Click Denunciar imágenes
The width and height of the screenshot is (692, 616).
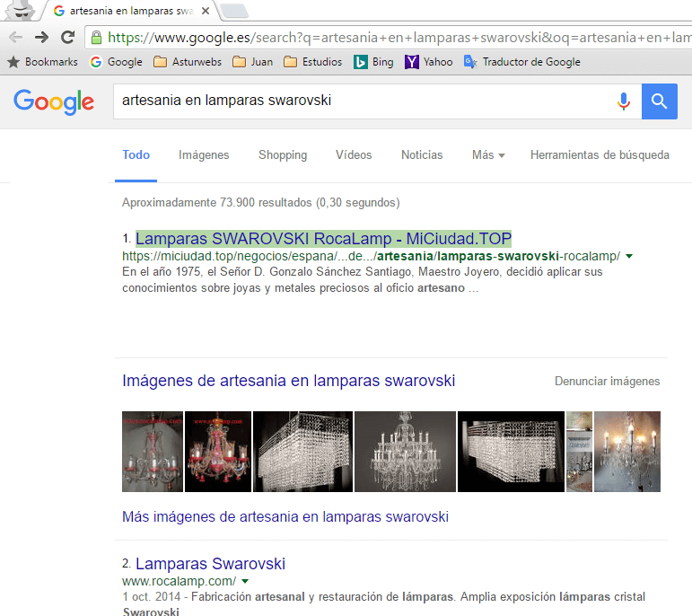(x=607, y=381)
